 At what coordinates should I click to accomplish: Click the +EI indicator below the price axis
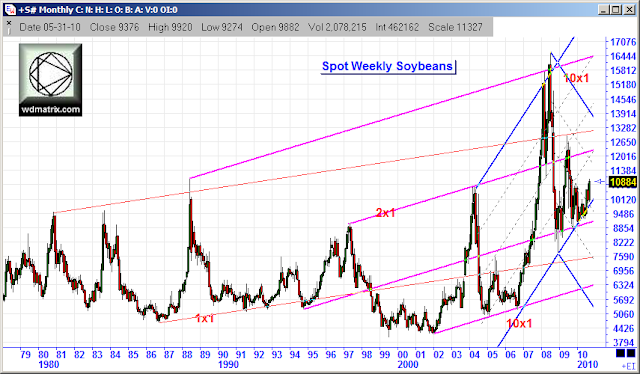tap(629, 365)
